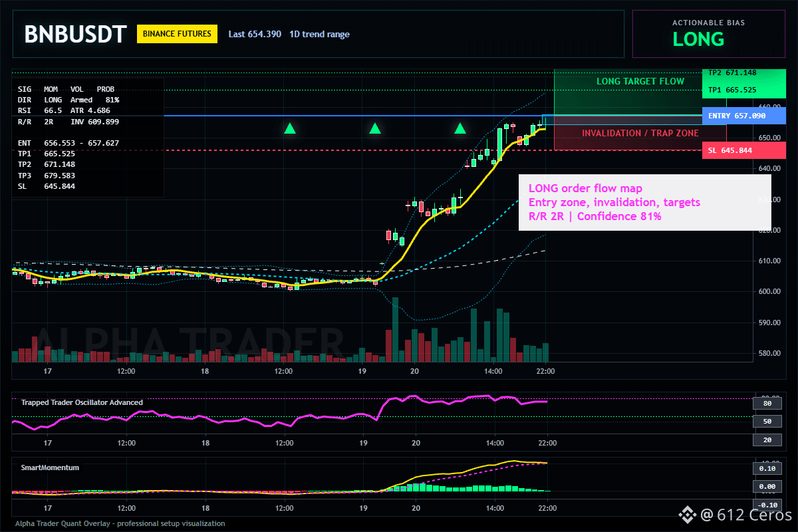Click the ENT 656.553 - 657.627 row
798x532 pixels.
click(x=68, y=143)
